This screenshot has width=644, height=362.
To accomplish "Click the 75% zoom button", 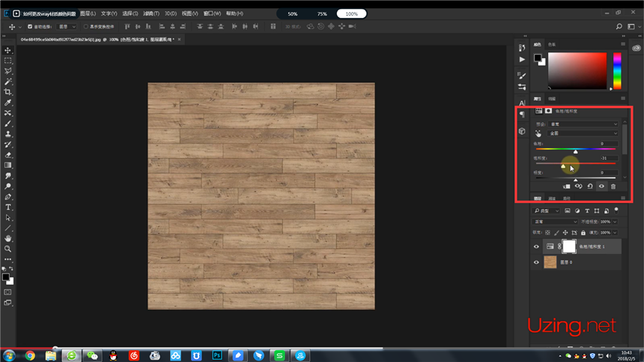I will 322,13.
